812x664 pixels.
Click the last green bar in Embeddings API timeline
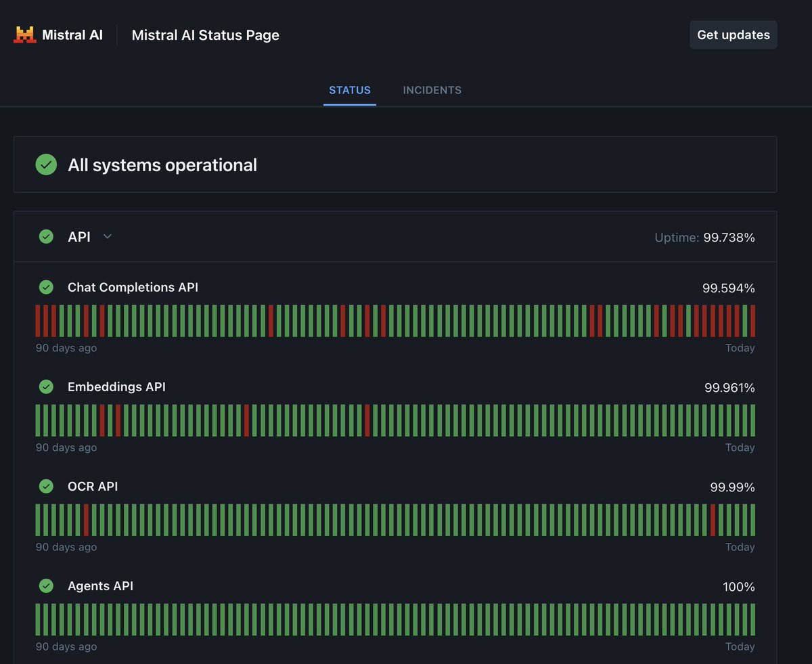click(x=752, y=420)
